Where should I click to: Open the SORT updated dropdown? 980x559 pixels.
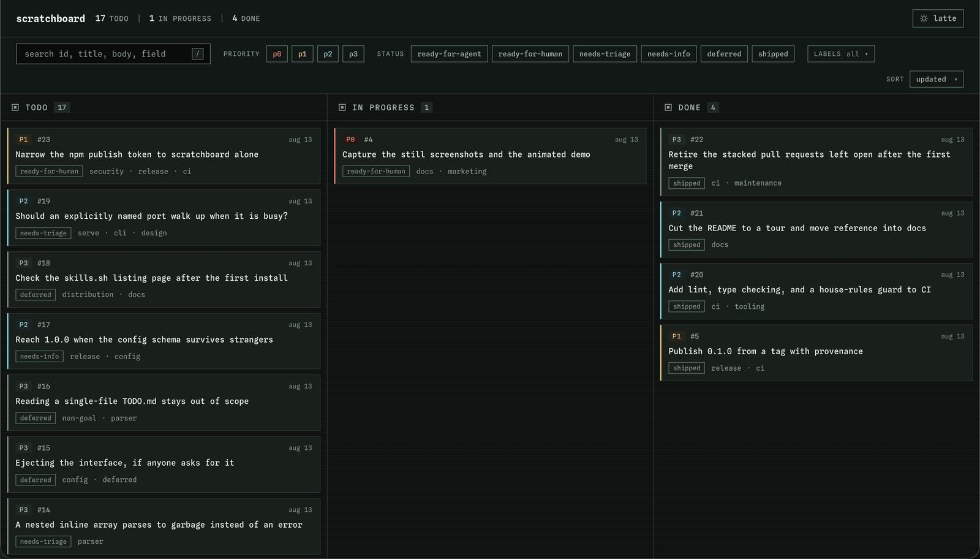pos(937,79)
